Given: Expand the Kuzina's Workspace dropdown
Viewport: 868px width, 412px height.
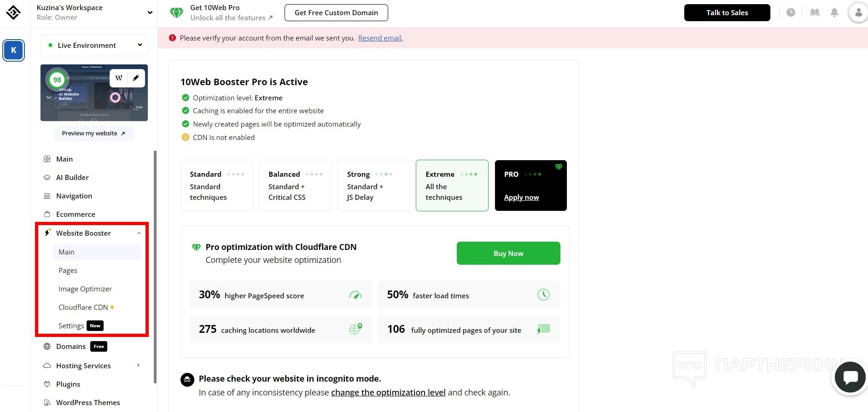Looking at the screenshot, I should [150, 12].
